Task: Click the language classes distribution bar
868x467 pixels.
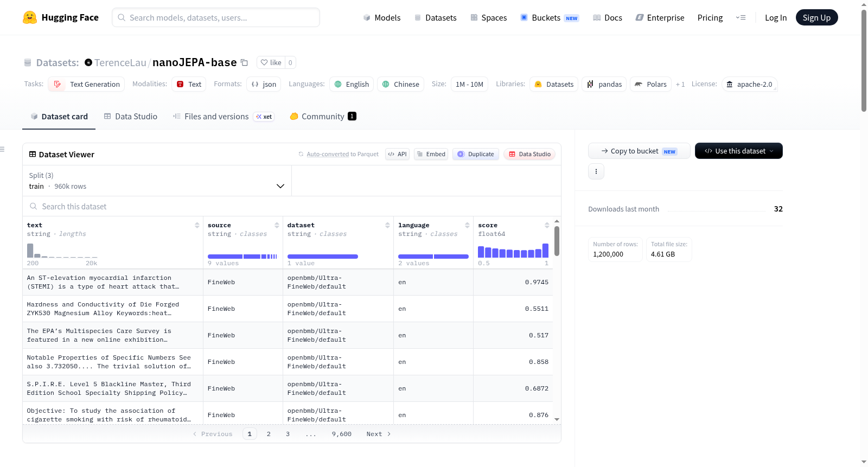Action: click(x=433, y=257)
